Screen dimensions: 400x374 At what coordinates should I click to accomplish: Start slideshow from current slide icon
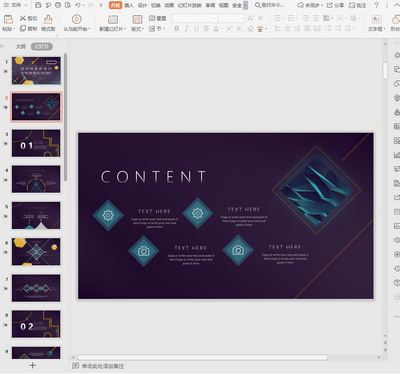(76, 19)
